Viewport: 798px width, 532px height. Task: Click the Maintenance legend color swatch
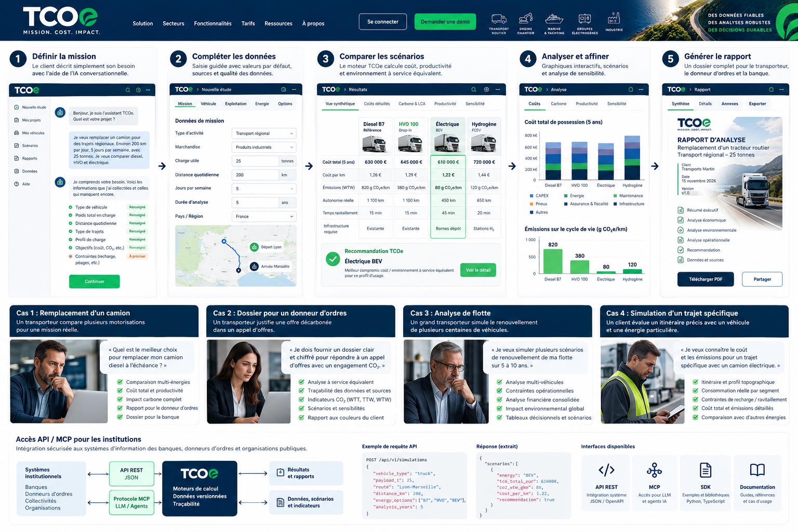pos(615,196)
